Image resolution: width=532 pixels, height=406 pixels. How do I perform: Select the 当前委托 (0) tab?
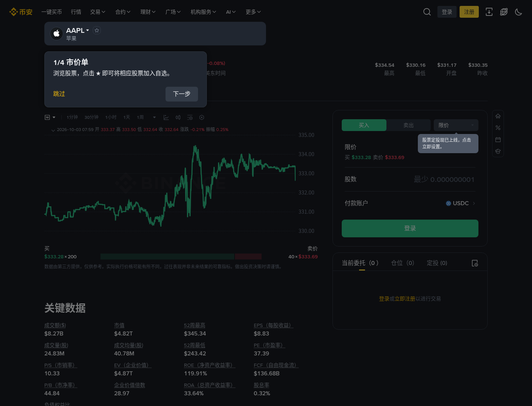tap(360, 263)
